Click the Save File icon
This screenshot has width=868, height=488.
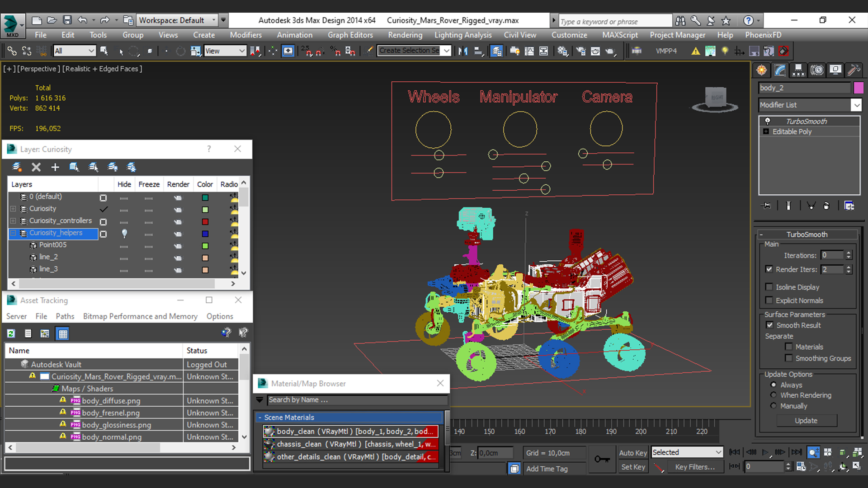(x=67, y=20)
